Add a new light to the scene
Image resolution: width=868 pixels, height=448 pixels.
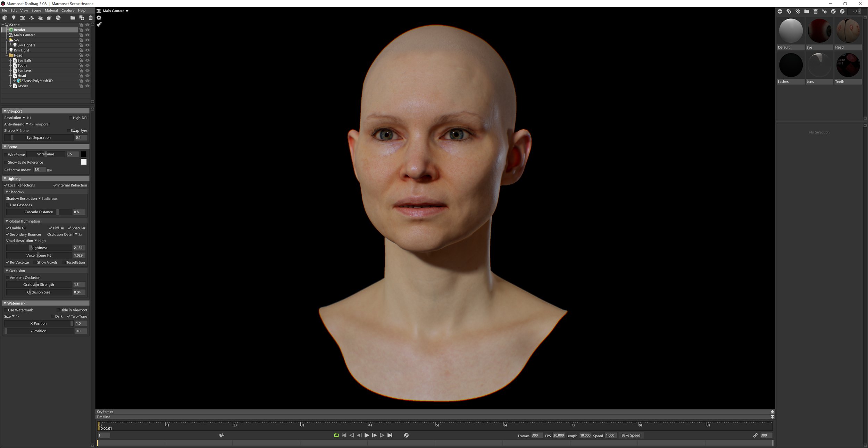(x=13, y=18)
